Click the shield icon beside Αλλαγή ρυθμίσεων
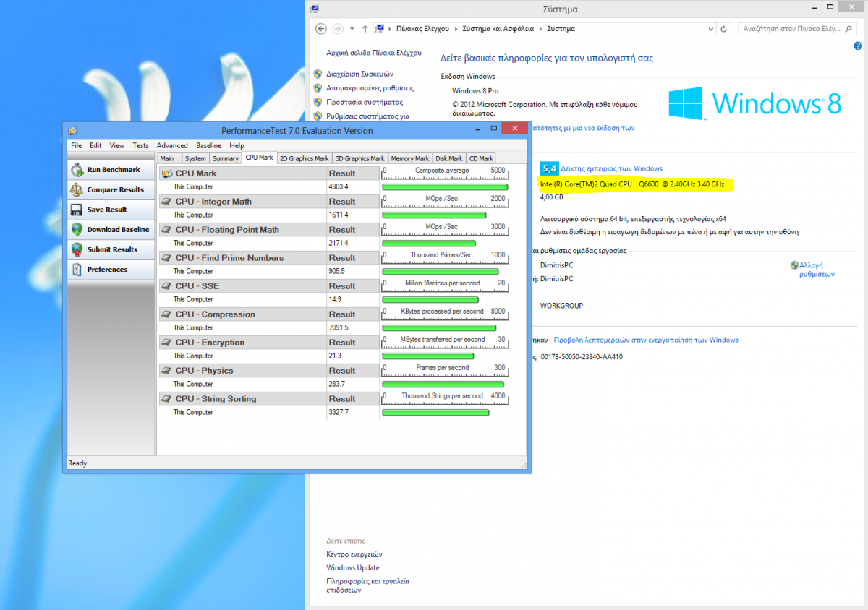868x610 pixels. pos(794,265)
